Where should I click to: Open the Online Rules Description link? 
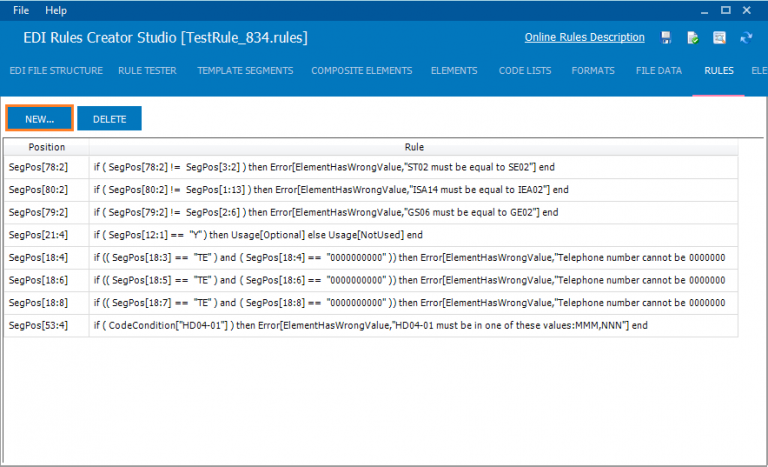(584, 37)
